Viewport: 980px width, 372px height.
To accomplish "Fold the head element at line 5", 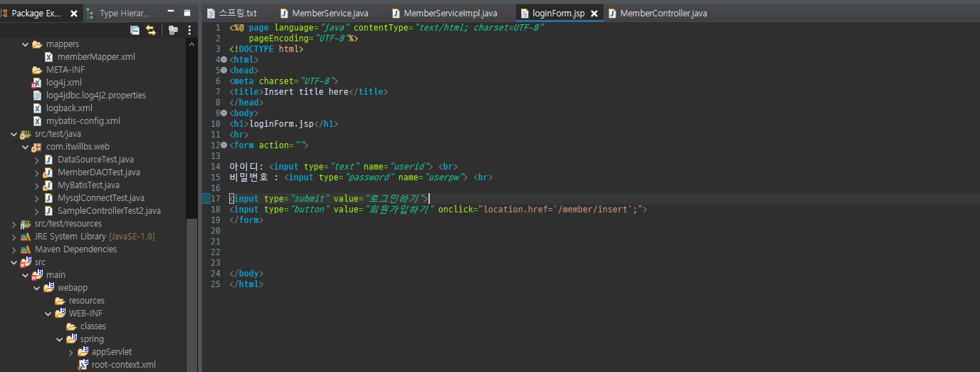I will (223, 71).
